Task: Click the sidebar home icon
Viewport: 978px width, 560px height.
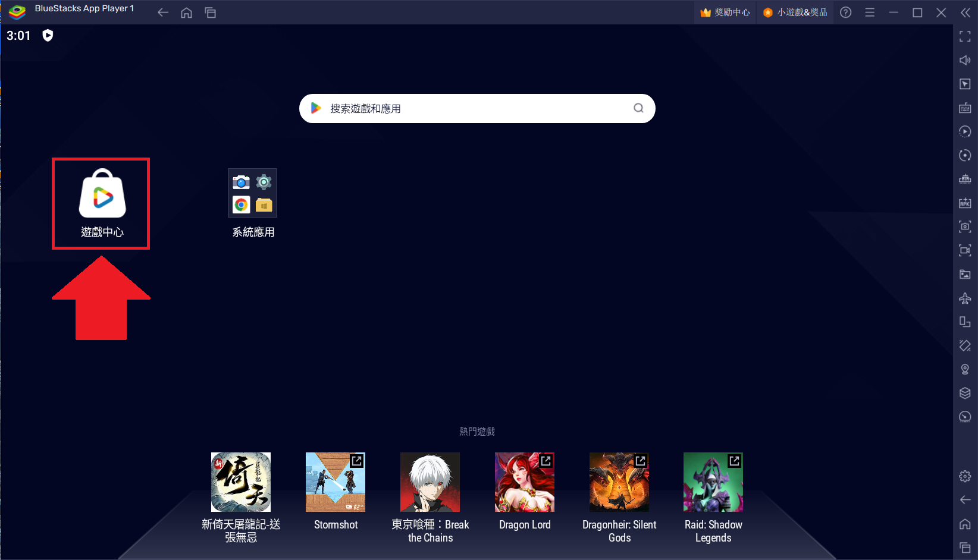Action: (965, 524)
